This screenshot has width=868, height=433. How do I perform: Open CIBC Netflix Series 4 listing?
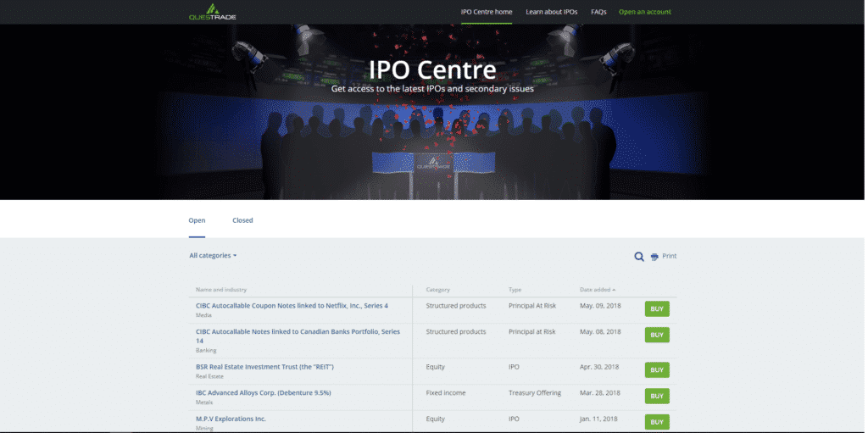point(292,306)
